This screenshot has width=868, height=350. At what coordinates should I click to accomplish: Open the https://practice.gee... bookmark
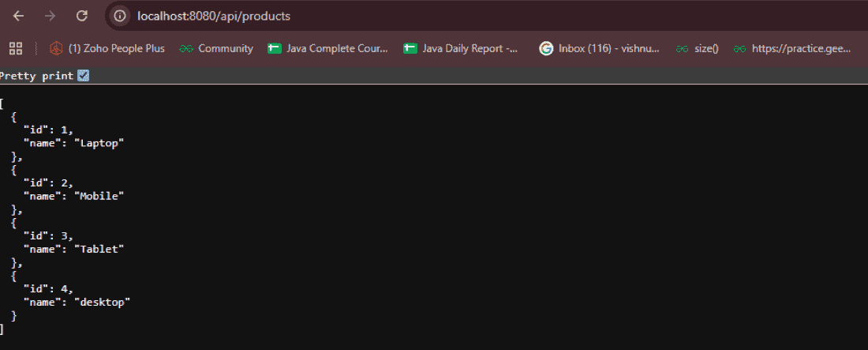(x=792, y=48)
